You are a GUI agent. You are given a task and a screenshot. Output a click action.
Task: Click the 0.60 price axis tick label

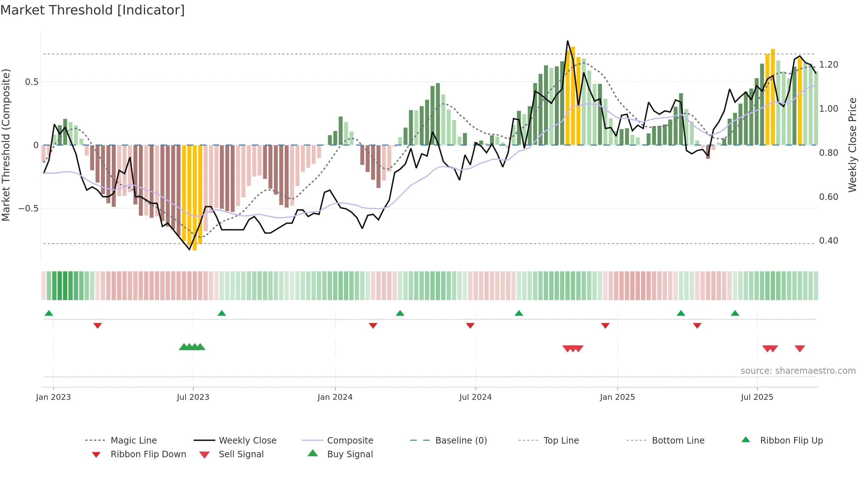point(829,197)
